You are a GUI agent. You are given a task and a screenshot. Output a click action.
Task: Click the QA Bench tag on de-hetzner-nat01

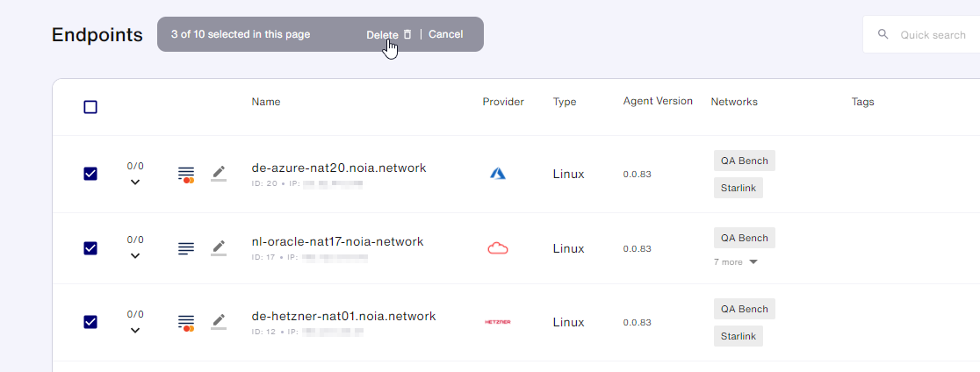745,309
